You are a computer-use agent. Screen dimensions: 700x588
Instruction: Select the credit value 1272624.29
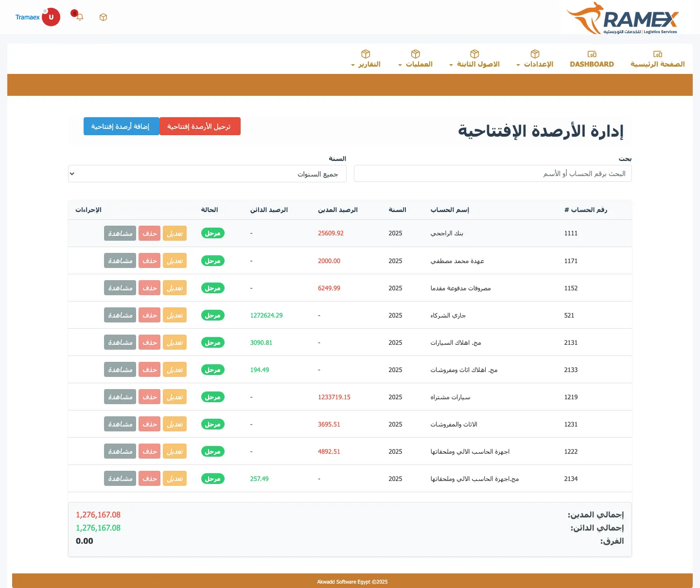(x=266, y=315)
